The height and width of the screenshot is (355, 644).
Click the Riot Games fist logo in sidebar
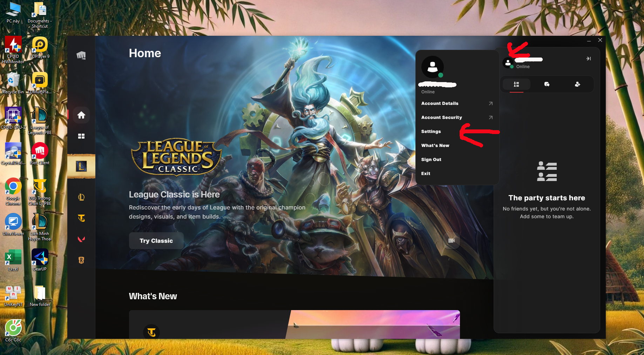tap(81, 55)
